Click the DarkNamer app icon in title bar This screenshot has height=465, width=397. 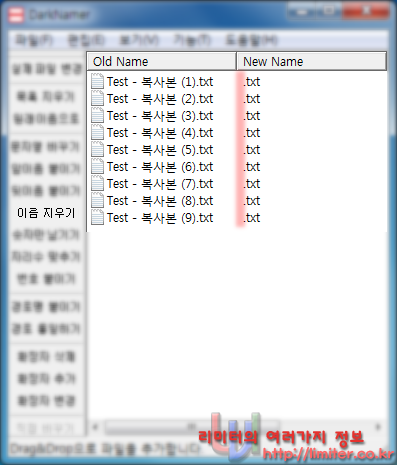click(16, 15)
